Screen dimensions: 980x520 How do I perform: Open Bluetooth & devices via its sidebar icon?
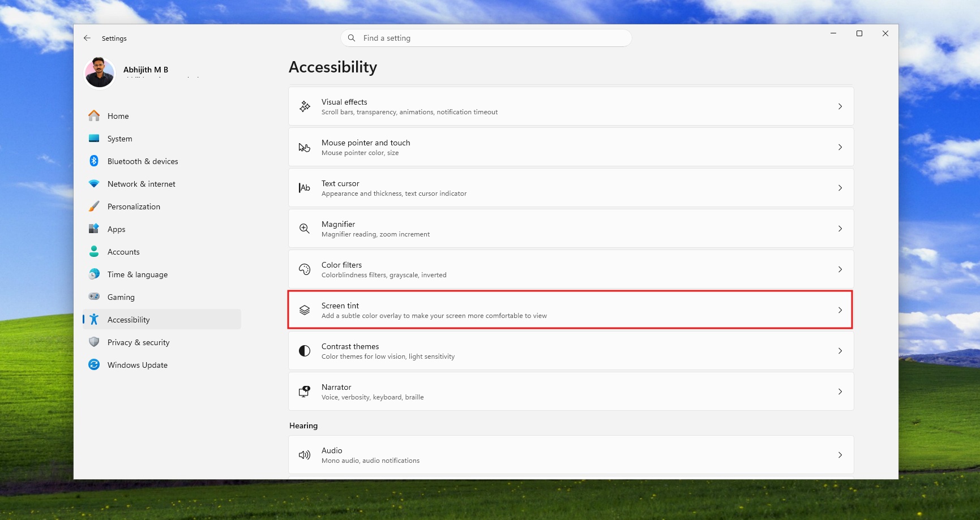pos(94,161)
